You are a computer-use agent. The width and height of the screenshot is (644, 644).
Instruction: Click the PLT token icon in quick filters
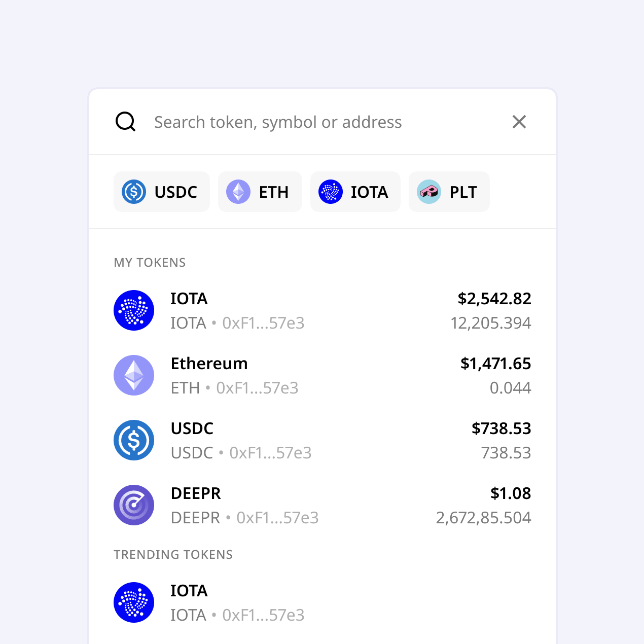point(428,192)
